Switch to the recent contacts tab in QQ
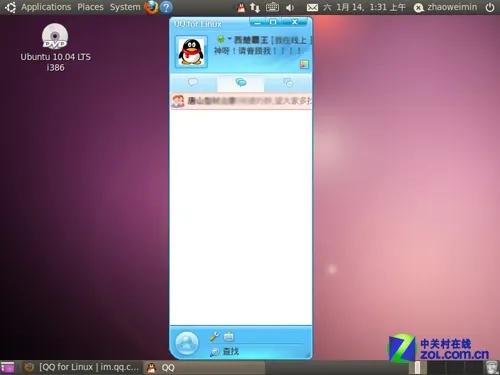The width and height of the screenshot is (500, 375). tap(288, 82)
